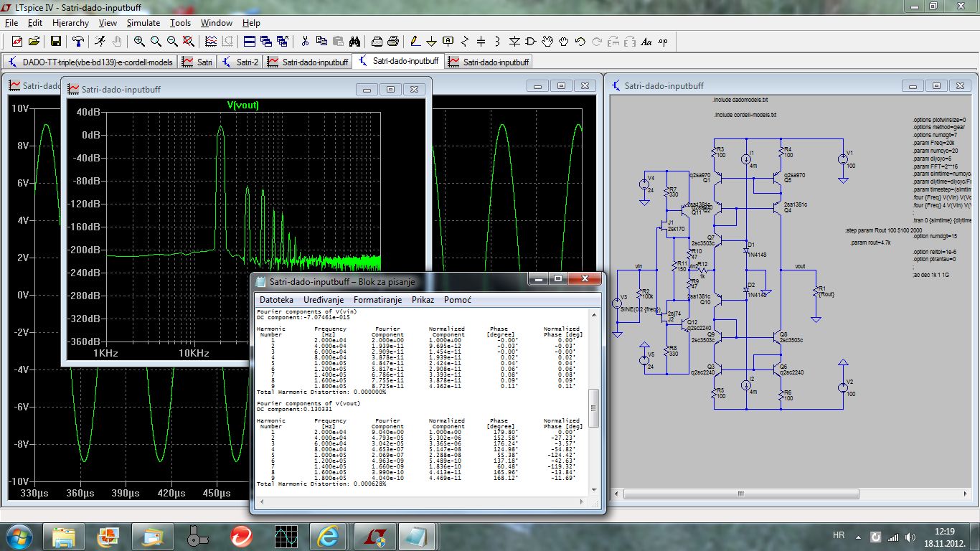Minimize the Notepad window
This screenshot has width=980, height=551.
[x=538, y=278]
